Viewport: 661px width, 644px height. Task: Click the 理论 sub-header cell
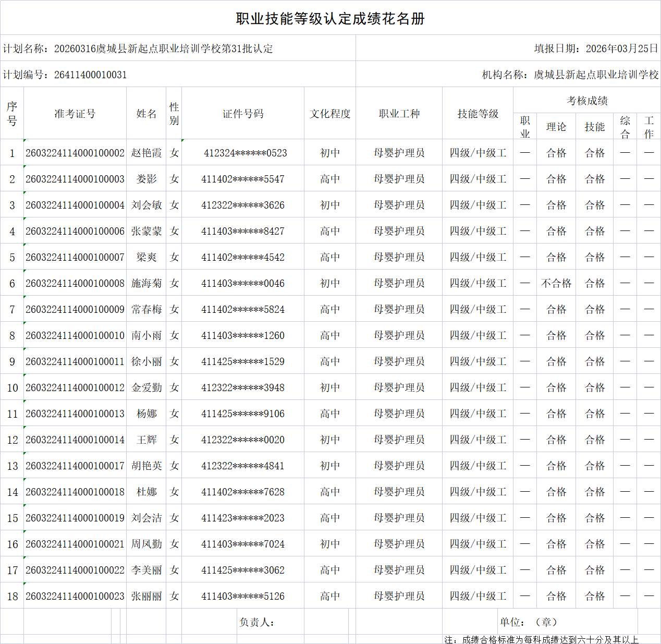[556, 126]
